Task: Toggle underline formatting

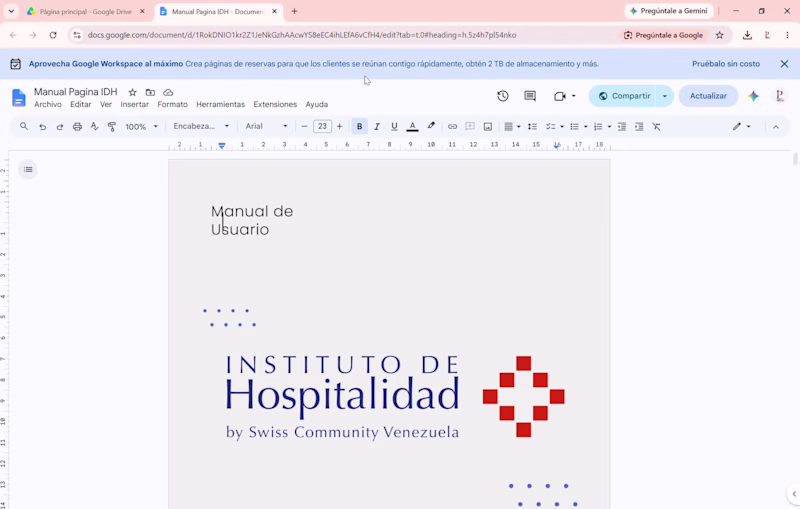Action: point(394,126)
